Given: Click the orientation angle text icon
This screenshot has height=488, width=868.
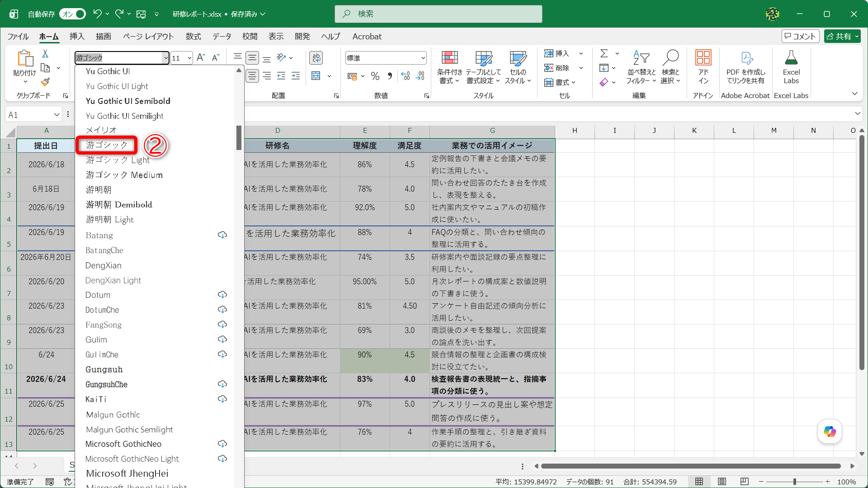Looking at the screenshot, I should (281, 57).
